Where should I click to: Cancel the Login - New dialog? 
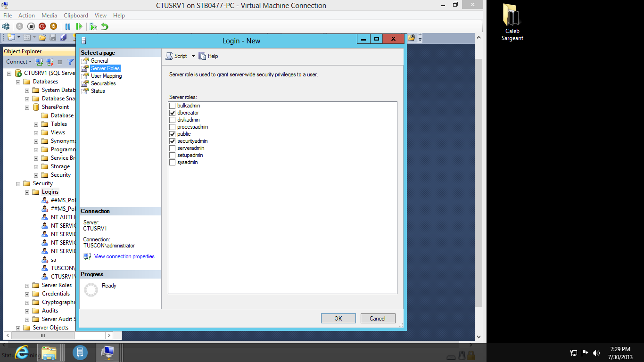[x=378, y=319]
